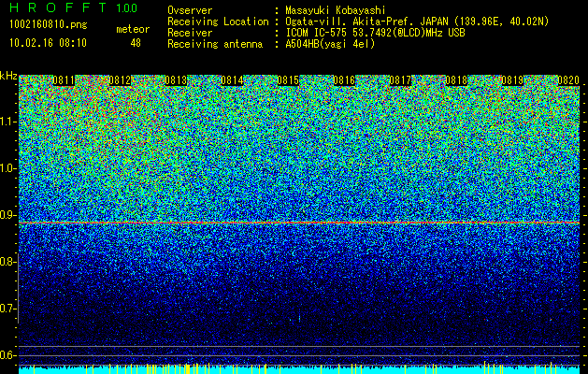Click the A504HB(yagi 4el) antenna value
The width and height of the screenshot is (588, 374).
pyautogui.click(x=330, y=44)
